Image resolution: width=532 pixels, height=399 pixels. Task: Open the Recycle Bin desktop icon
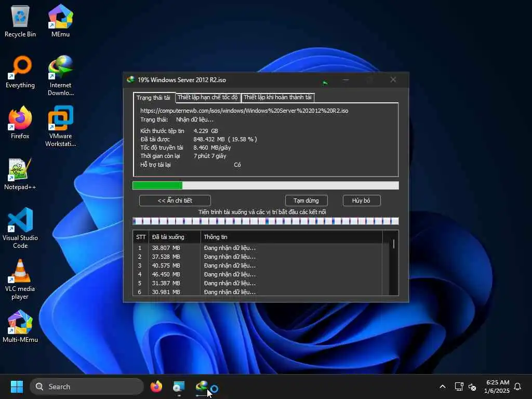tap(20, 21)
